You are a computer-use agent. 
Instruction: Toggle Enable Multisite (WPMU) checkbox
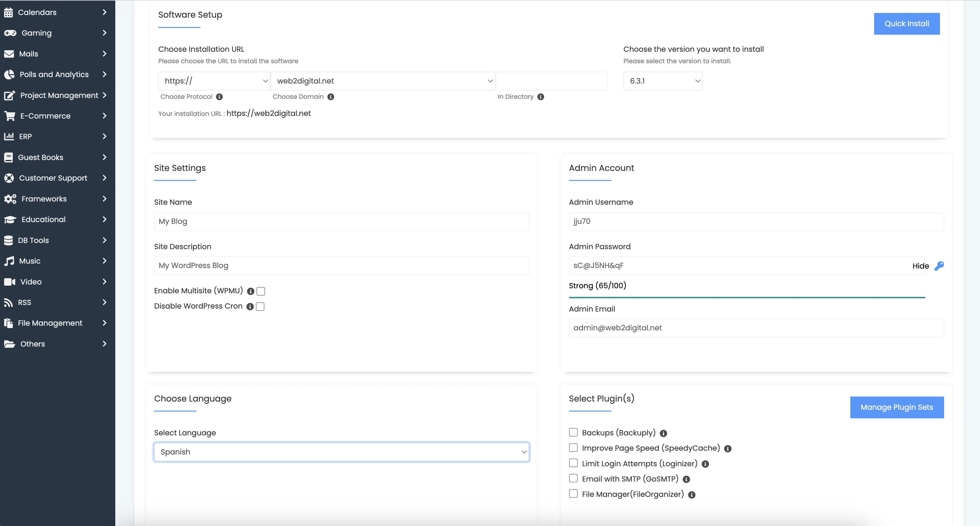tap(261, 291)
